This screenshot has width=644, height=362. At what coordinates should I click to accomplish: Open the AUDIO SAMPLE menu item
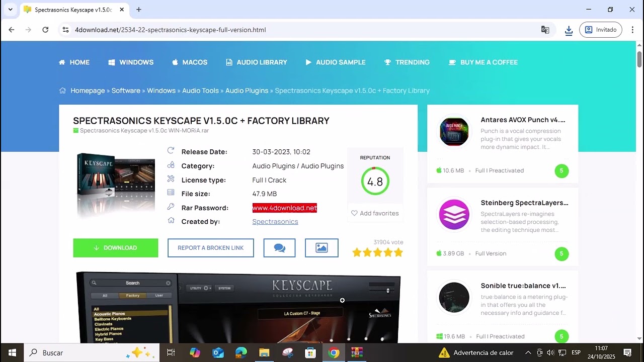(336, 62)
